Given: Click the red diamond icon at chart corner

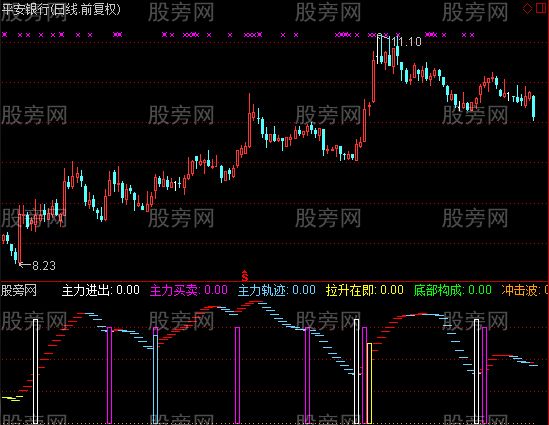Looking at the screenshot, I should [x=527, y=8].
